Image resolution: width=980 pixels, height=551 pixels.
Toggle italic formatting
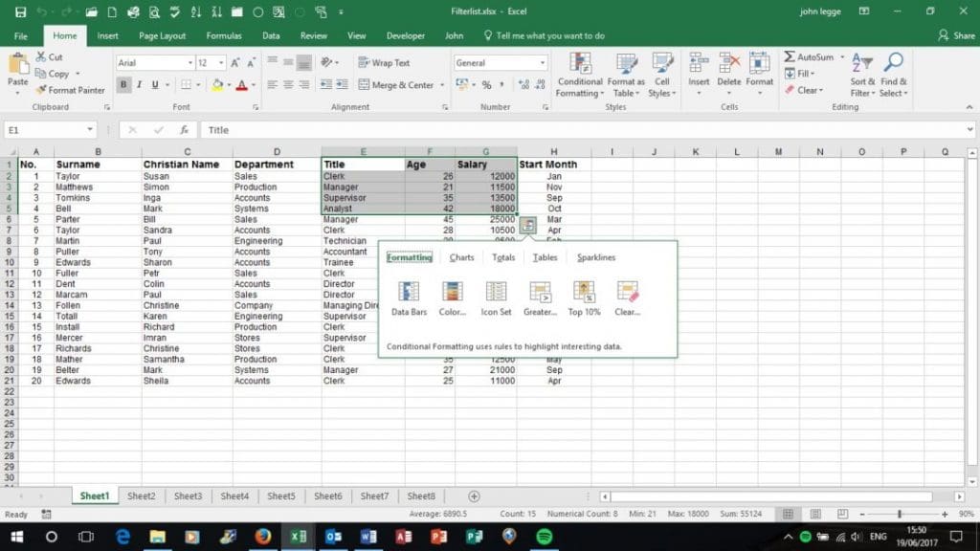pyautogui.click(x=139, y=84)
